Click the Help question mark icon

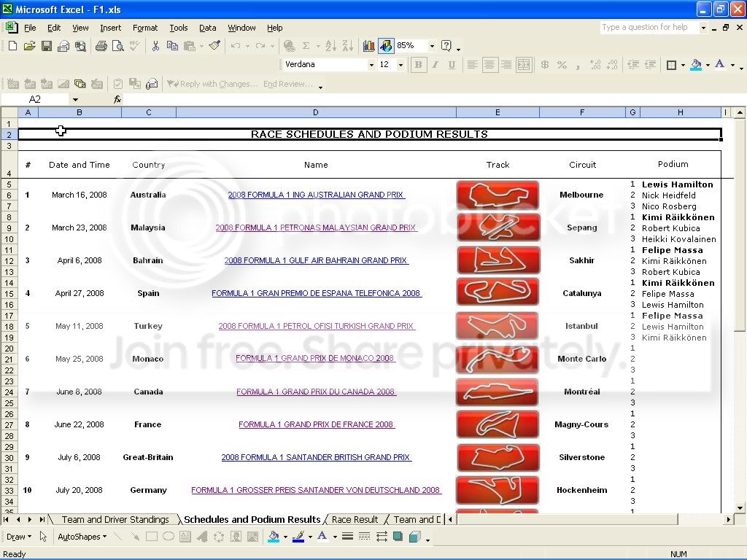446,46
